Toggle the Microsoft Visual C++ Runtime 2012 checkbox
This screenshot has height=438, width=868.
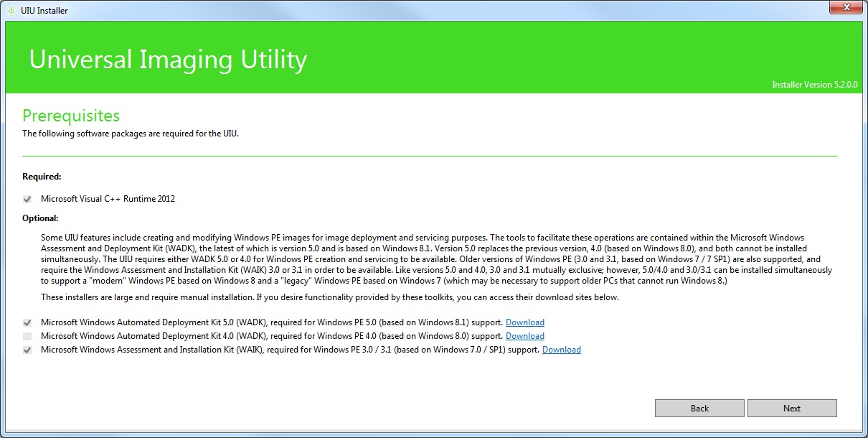27,199
